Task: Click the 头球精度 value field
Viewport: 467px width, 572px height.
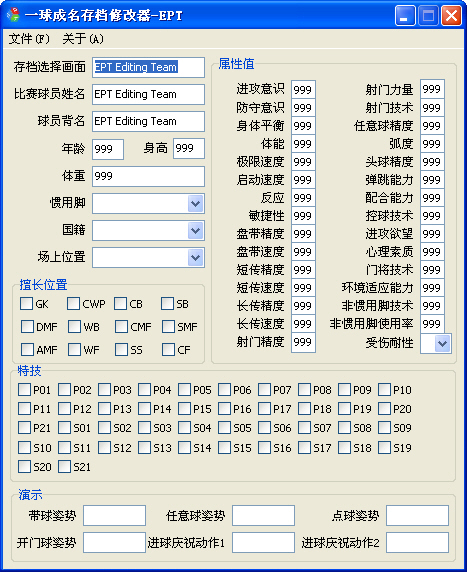Action: pyautogui.click(x=432, y=162)
